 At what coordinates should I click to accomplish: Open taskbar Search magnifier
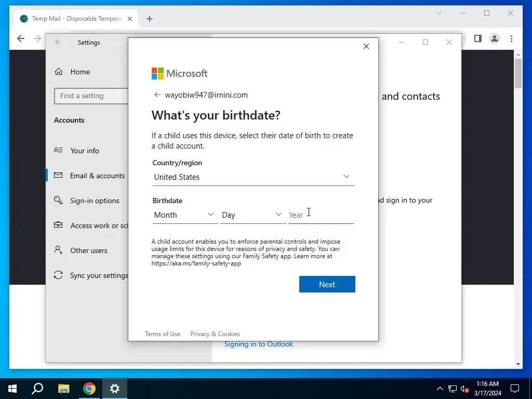coord(37,389)
